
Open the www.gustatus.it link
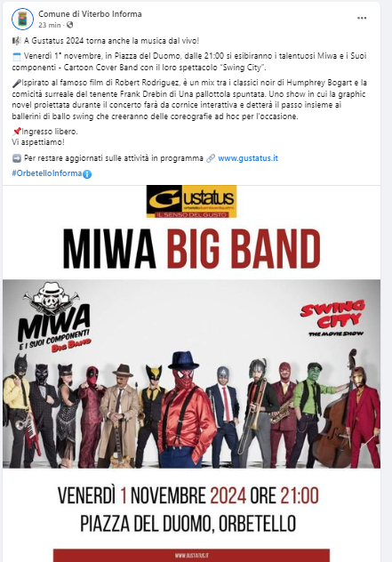click(248, 158)
